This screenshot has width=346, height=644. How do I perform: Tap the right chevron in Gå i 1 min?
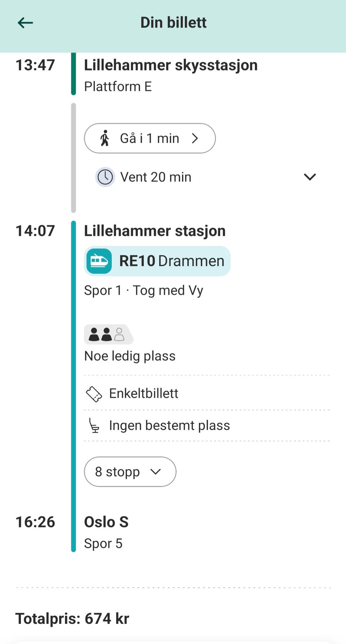click(195, 138)
